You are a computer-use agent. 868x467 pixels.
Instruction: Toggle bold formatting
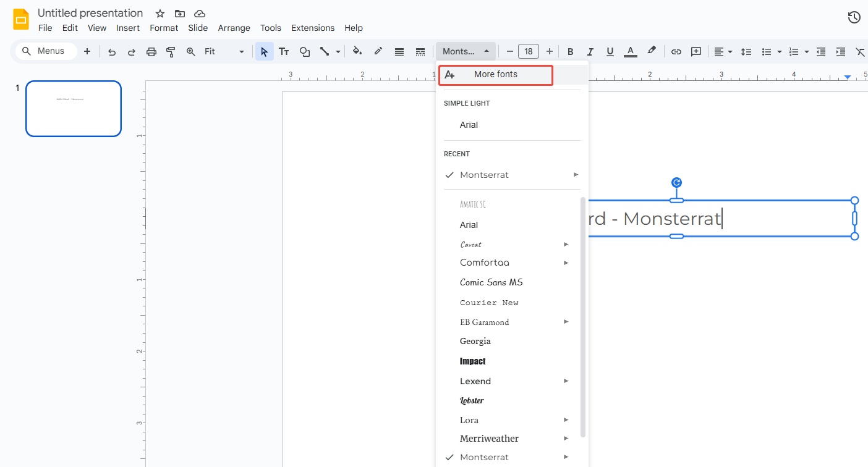pyautogui.click(x=570, y=51)
